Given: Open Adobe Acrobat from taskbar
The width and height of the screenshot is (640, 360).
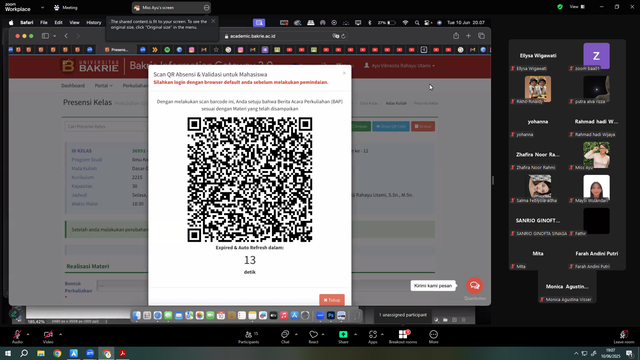Looking at the screenshot, I should [122, 353].
